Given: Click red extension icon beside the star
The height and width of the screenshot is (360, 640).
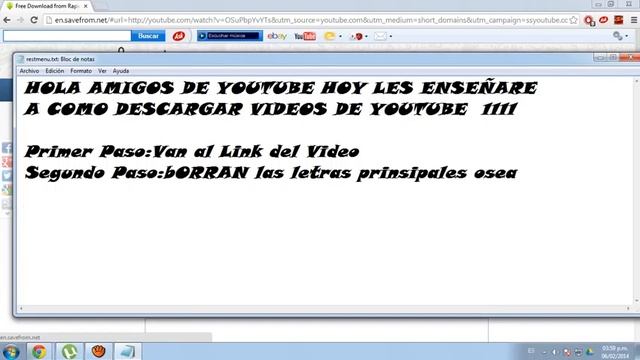Looking at the screenshot, I should click(589, 20).
